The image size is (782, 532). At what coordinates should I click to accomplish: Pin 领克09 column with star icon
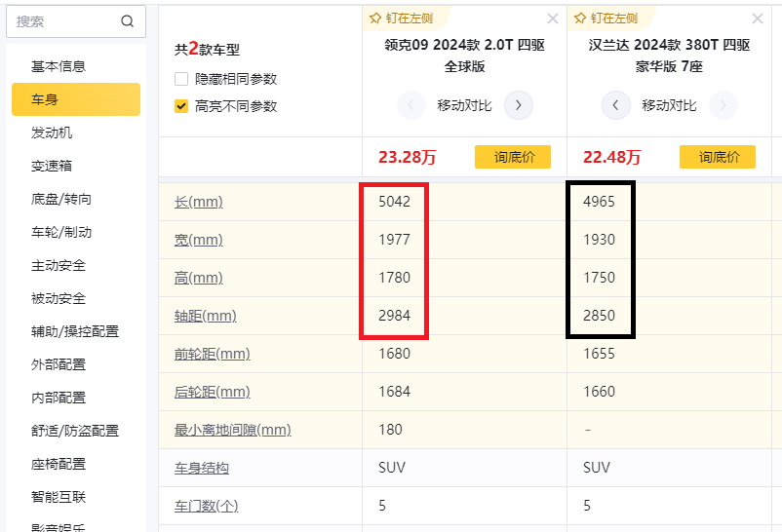375,19
